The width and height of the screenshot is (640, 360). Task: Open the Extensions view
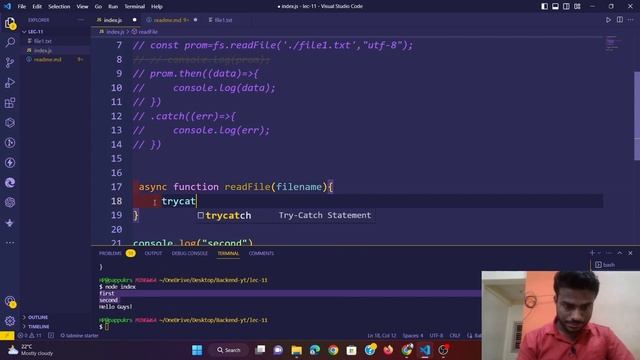10,102
